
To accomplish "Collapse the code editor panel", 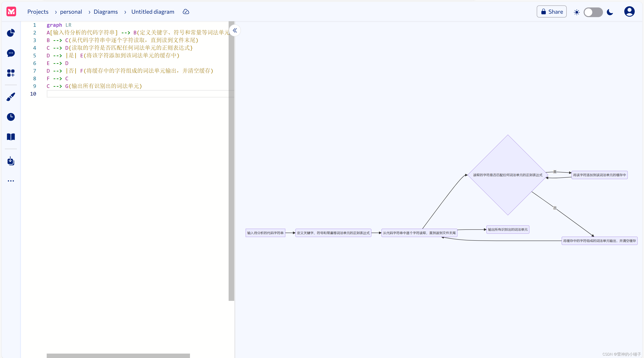I will coord(235,31).
